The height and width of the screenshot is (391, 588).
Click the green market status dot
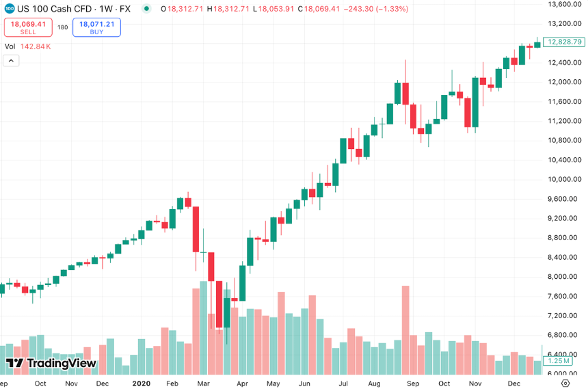[x=146, y=9]
